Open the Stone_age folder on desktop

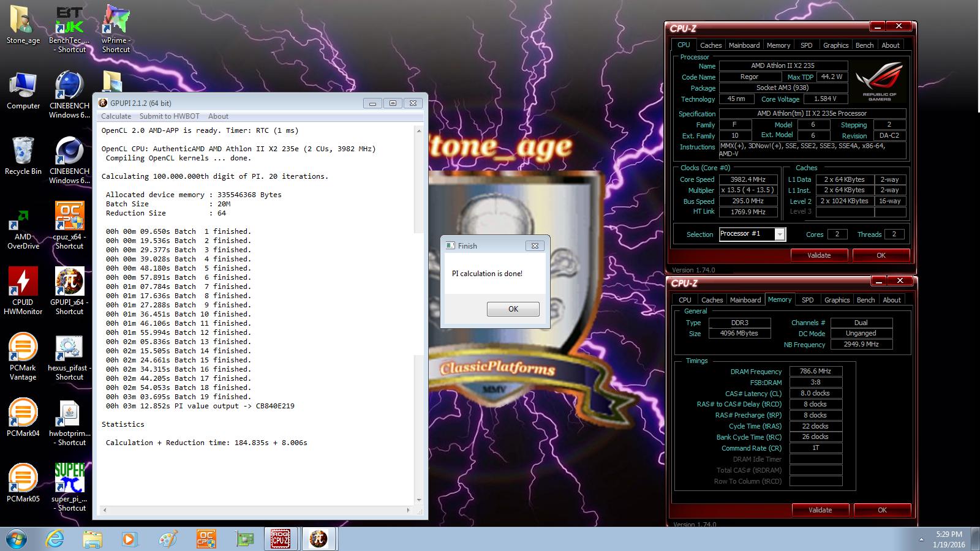pyautogui.click(x=23, y=26)
